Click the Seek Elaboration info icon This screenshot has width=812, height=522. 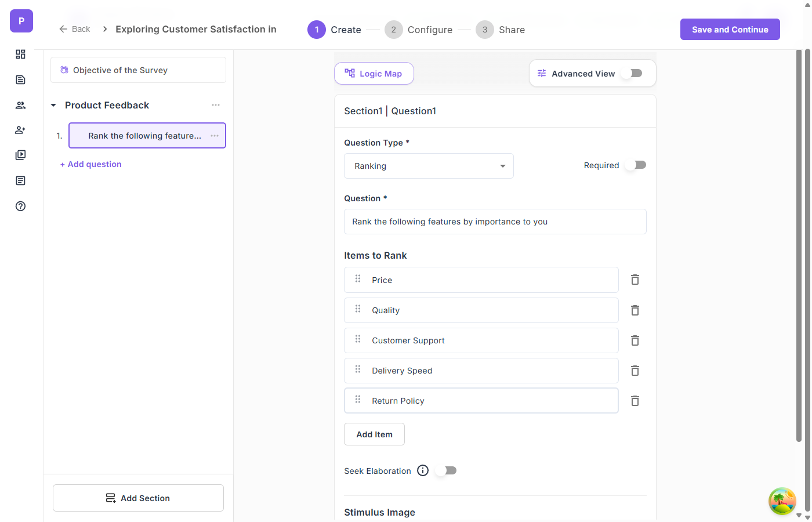[x=423, y=470]
